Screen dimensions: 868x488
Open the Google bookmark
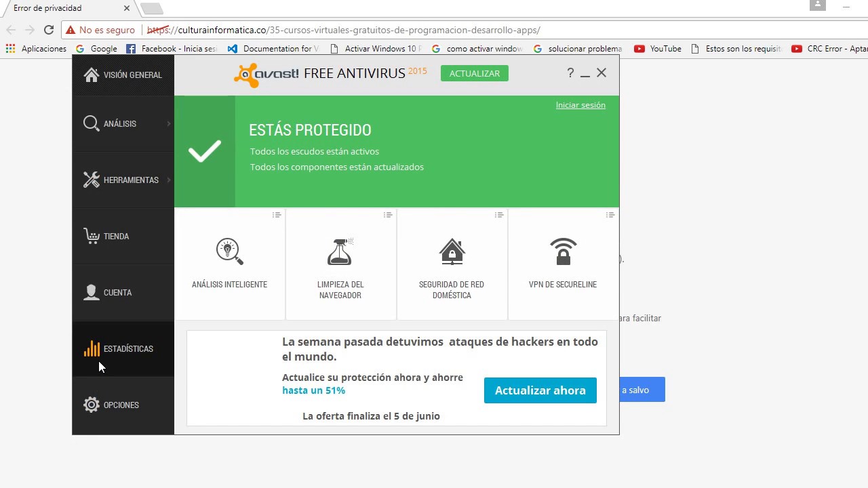point(96,49)
